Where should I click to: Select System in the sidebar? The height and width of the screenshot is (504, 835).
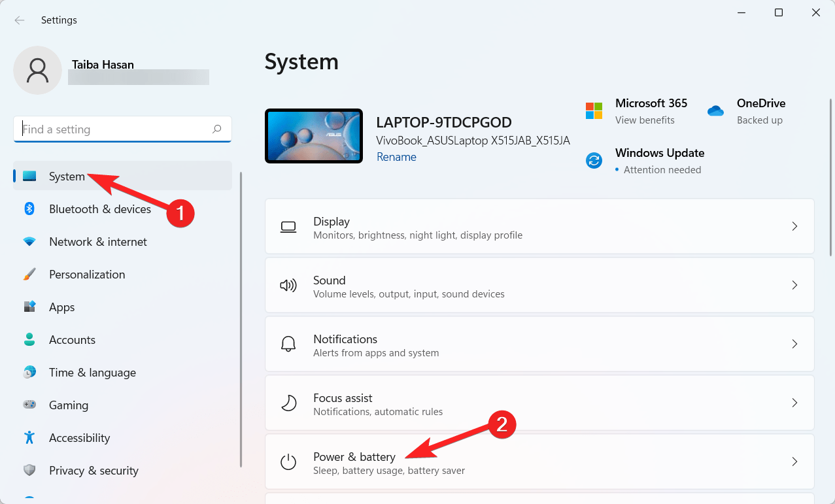(123, 176)
